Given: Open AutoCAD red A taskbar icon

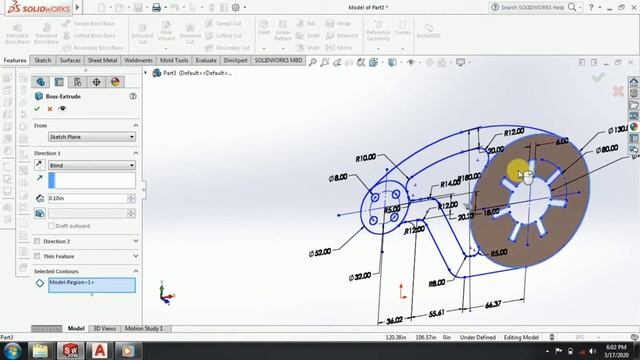Looking at the screenshot, I should pyautogui.click(x=99, y=351).
